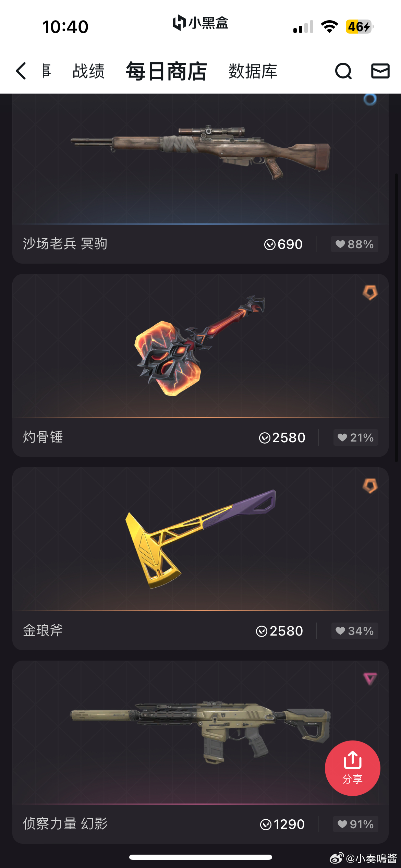Open the 金琅斧 golden axe image
This screenshot has height=868, width=401.
200,539
